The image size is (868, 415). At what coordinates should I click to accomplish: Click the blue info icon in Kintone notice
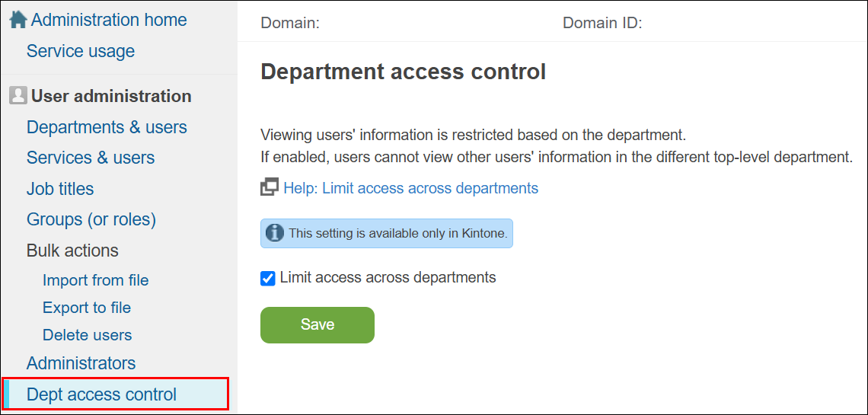coord(275,234)
